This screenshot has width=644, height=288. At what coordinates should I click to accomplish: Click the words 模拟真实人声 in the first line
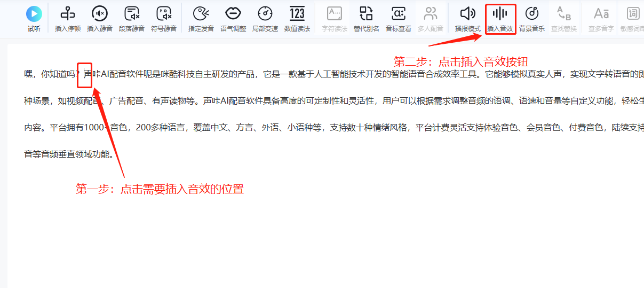[x=536, y=74]
